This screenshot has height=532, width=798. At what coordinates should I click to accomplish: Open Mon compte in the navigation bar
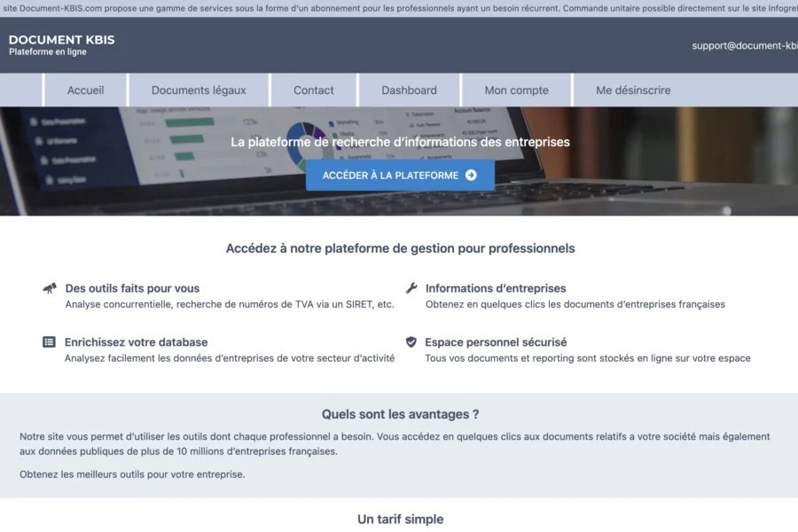517,90
